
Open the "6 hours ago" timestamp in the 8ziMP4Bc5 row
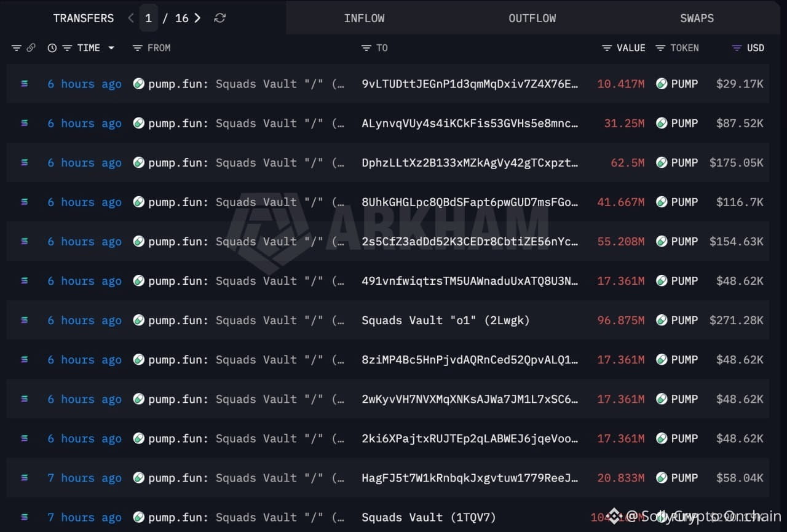tap(85, 360)
